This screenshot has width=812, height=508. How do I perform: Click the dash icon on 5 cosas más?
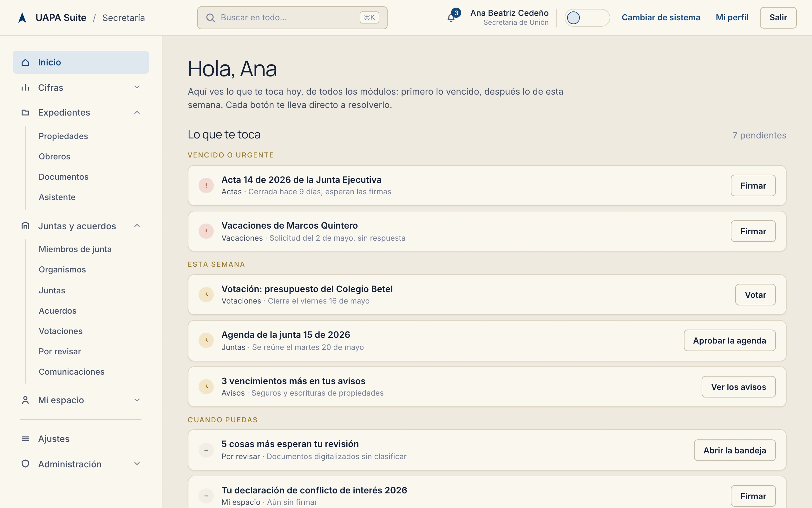click(x=206, y=450)
